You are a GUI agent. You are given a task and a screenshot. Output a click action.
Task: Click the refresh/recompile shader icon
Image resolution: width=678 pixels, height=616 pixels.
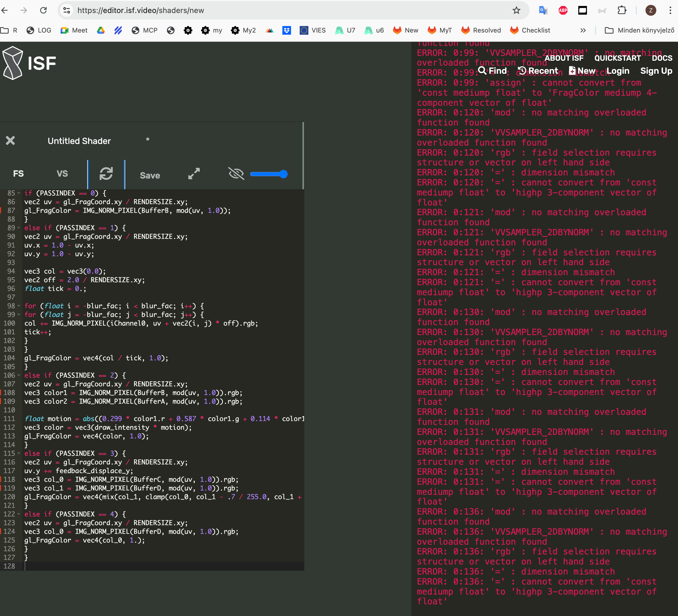106,174
